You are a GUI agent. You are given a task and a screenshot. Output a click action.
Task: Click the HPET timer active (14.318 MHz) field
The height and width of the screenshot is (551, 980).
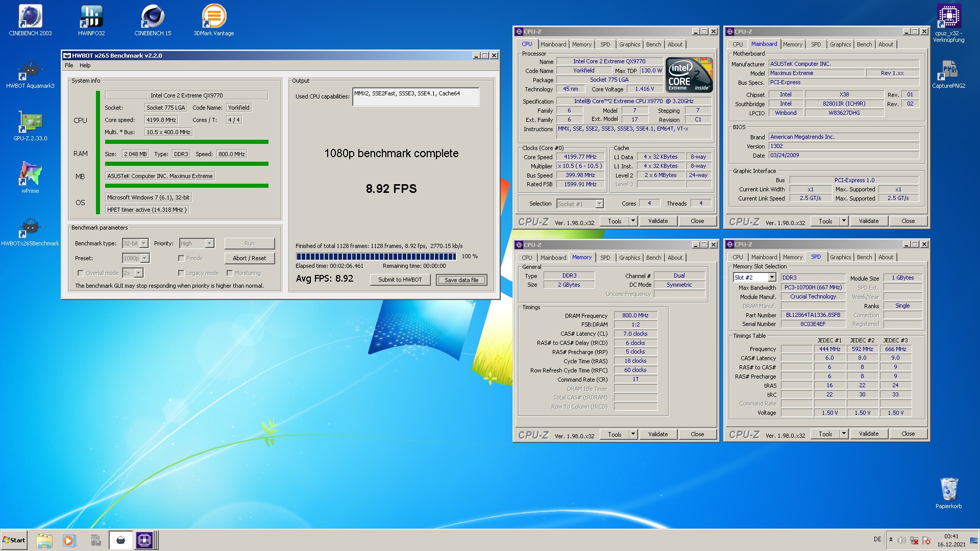tap(147, 210)
